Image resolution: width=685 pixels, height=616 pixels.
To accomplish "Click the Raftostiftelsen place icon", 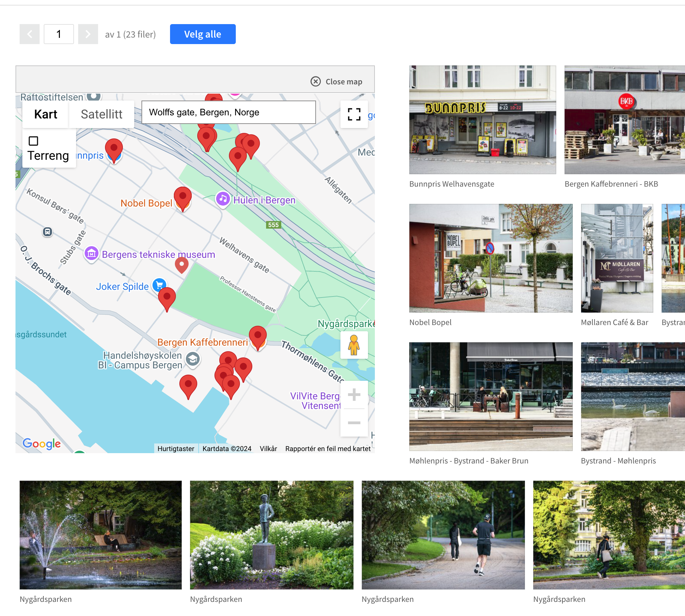I will (x=94, y=96).
